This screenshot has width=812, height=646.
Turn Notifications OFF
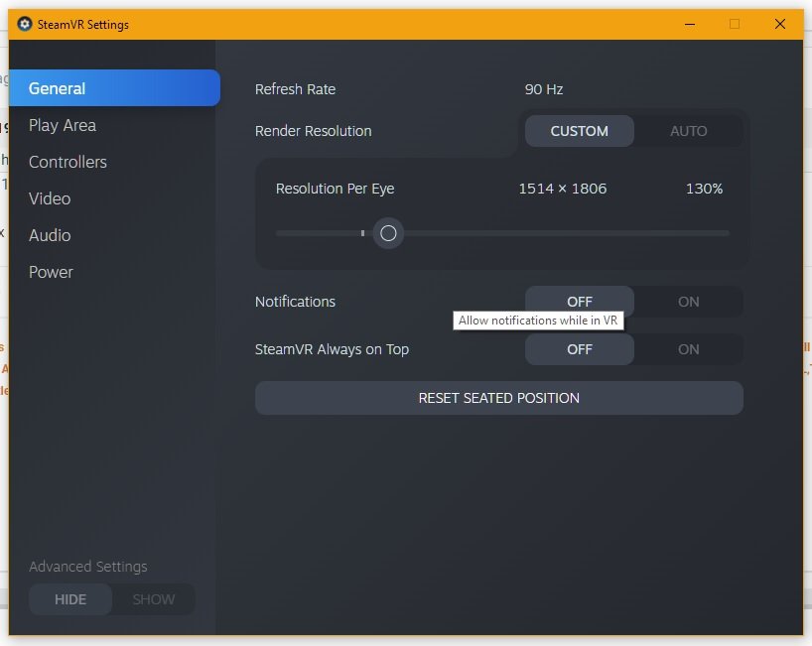click(579, 302)
